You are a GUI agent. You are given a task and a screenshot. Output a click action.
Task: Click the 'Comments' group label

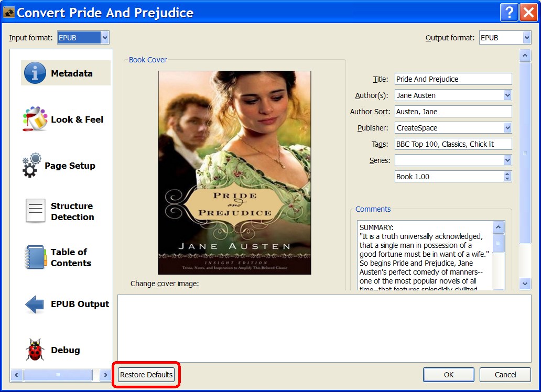(373, 209)
